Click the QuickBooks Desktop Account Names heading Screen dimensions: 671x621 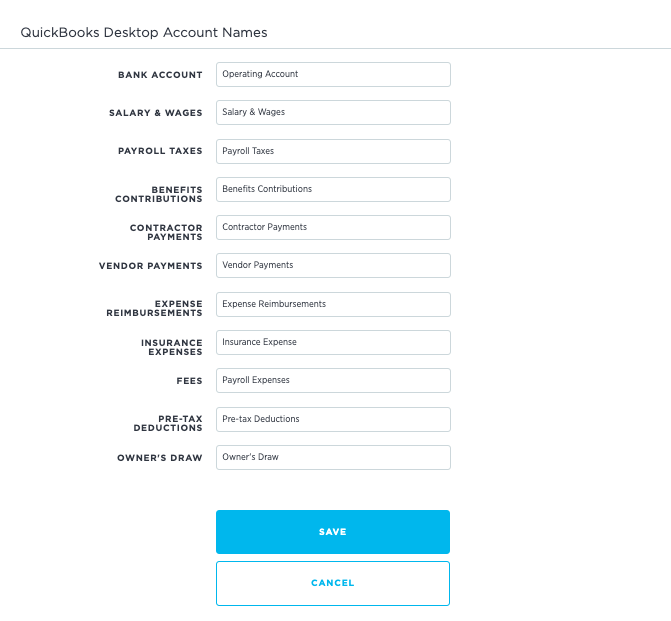(x=144, y=33)
